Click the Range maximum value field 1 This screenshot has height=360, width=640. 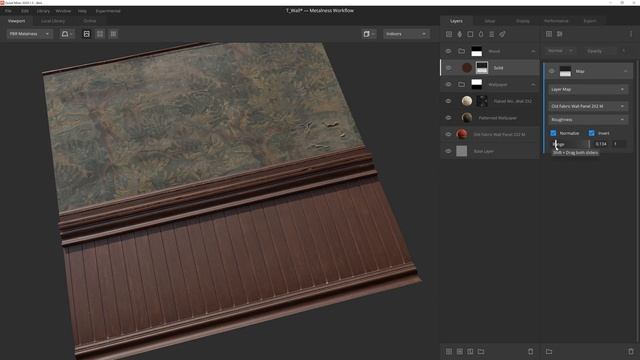pyautogui.click(x=618, y=144)
